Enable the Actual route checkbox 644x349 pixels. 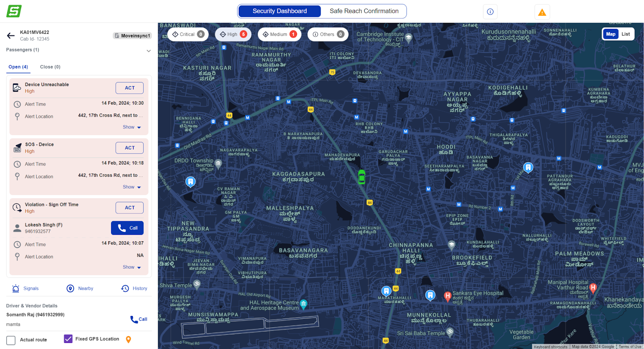[x=11, y=340]
